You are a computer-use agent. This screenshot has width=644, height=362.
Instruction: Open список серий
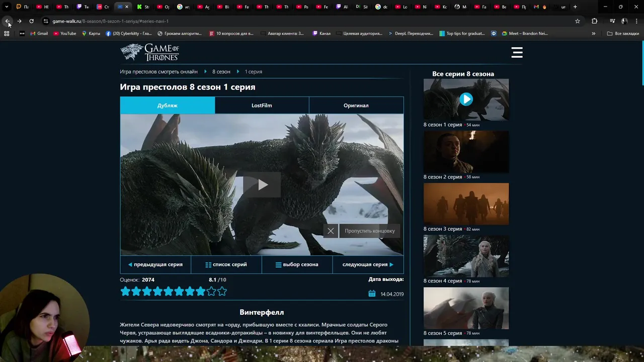226,264
